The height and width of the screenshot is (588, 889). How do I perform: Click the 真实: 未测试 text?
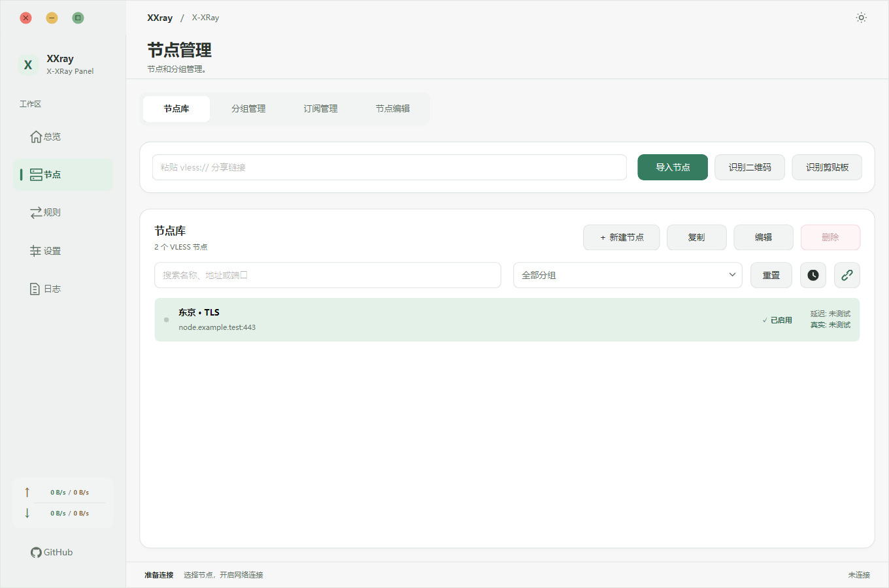[x=830, y=325]
